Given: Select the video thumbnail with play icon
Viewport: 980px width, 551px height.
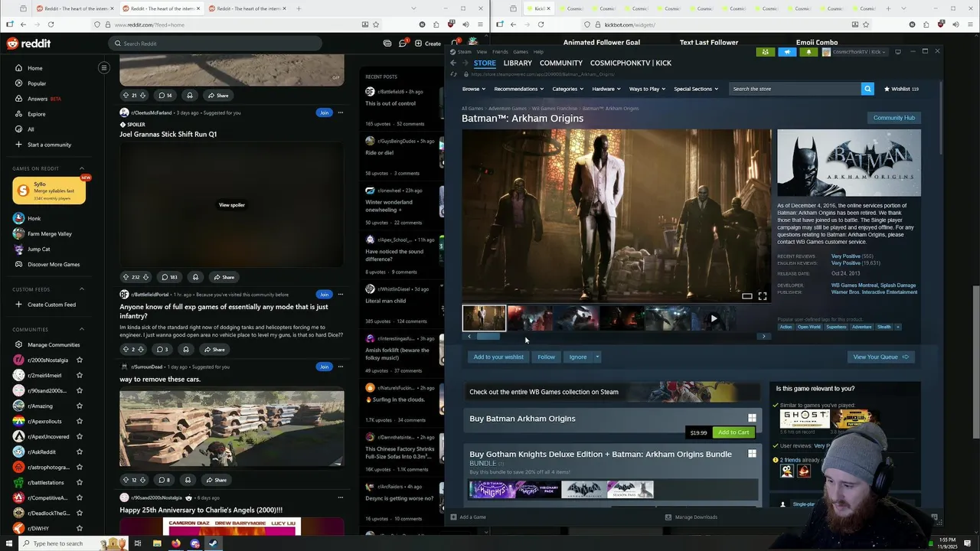Looking at the screenshot, I should (714, 318).
